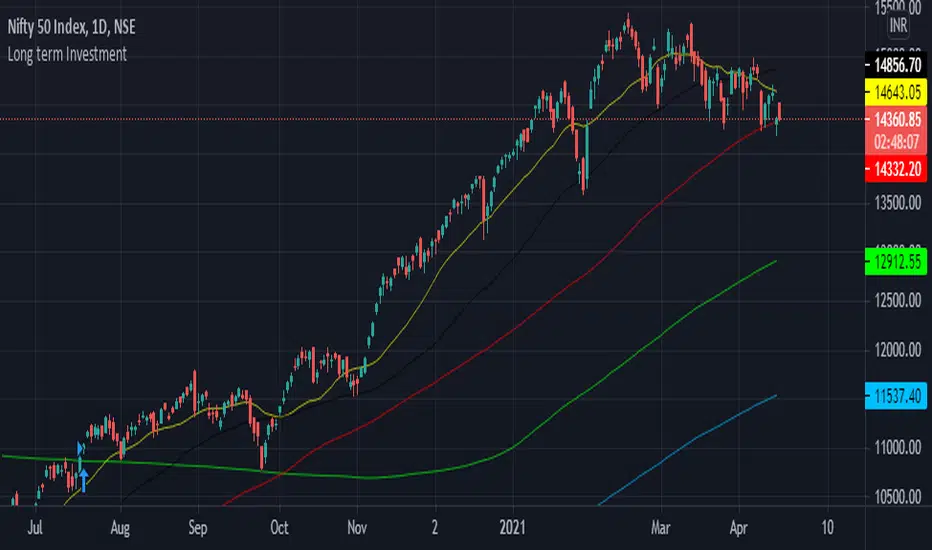Click the Jul label on time axis
The height and width of the screenshot is (550, 932).
pos(35,527)
